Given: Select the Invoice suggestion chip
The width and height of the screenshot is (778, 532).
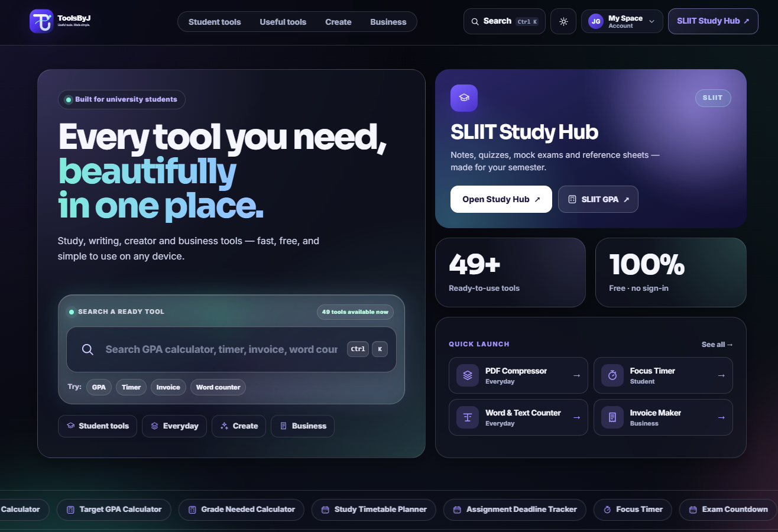Looking at the screenshot, I should point(168,387).
